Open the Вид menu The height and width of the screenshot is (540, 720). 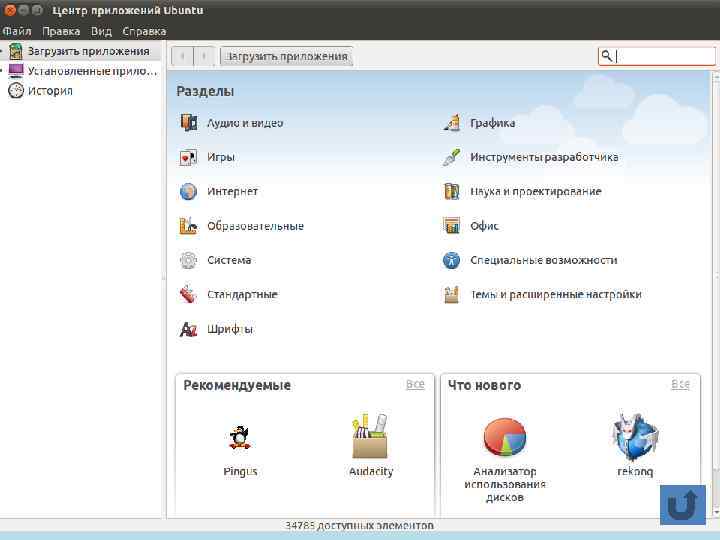tap(101, 31)
